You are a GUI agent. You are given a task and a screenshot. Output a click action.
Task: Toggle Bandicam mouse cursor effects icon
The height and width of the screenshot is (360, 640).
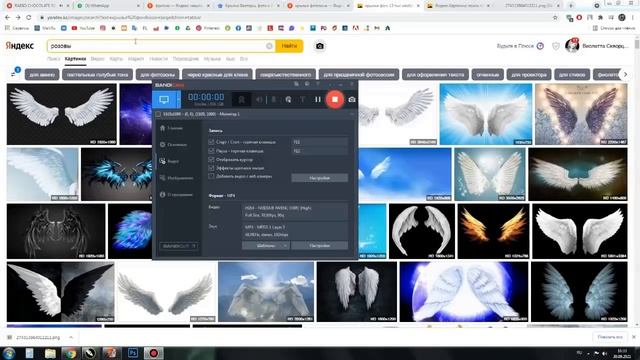[x=288, y=99]
